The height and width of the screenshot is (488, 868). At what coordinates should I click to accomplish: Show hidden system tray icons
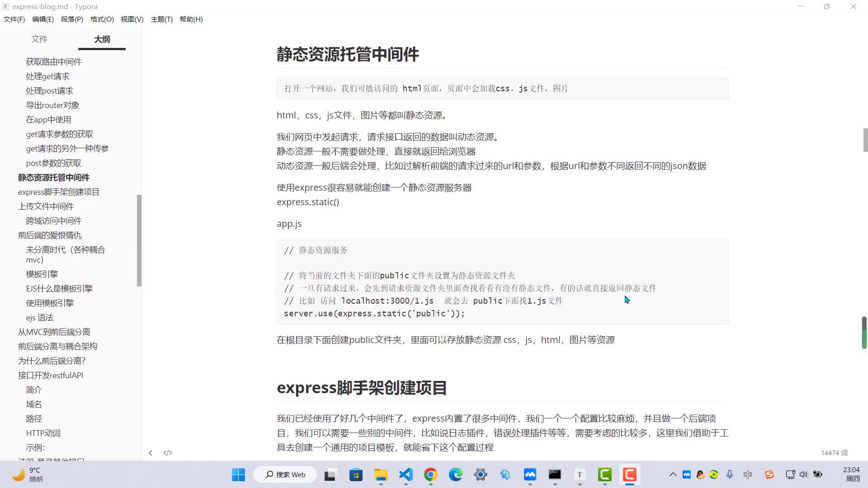click(x=673, y=474)
